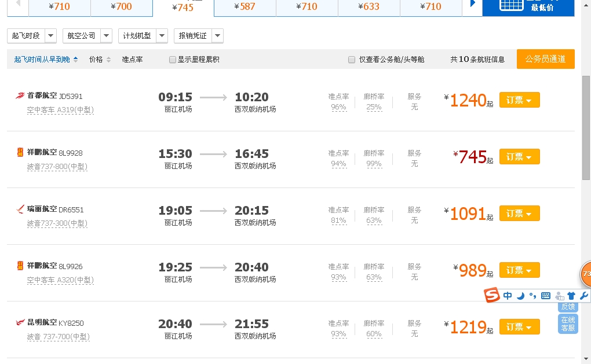Select the ¥745 date tab
This screenshot has height=364, width=591.
183,8
